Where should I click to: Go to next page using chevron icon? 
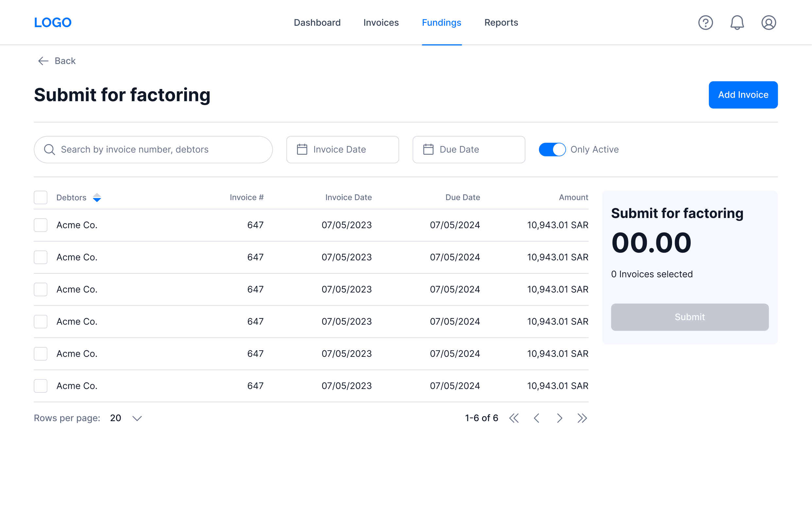(x=560, y=418)
